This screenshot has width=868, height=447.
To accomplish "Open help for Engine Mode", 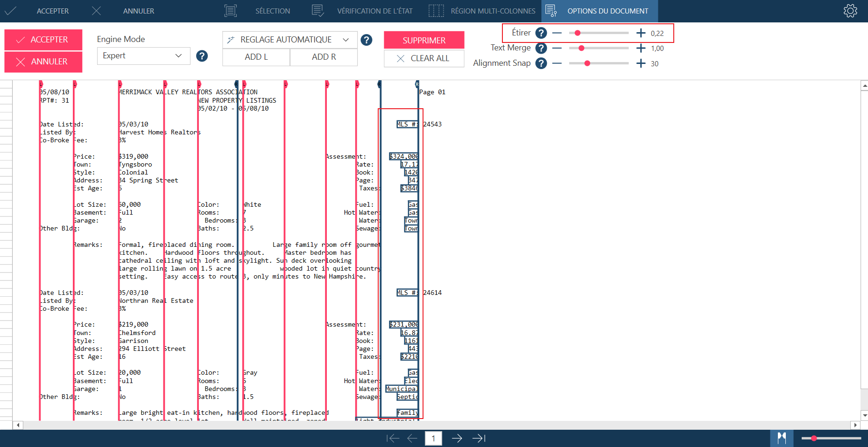I will pos(202,56).
